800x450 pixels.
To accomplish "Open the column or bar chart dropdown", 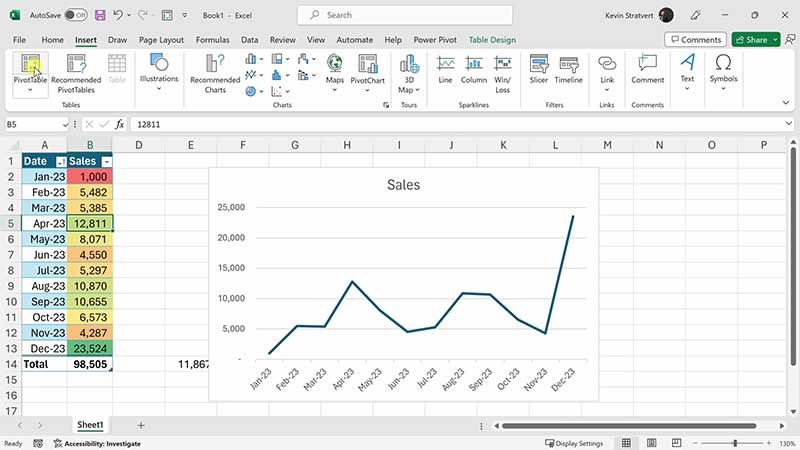I will pos(254,59).
